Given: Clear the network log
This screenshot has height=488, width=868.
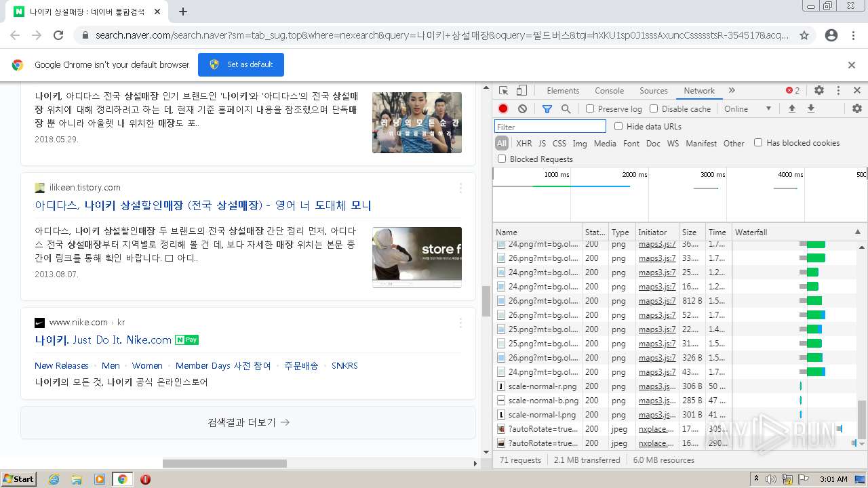Looking at the screenshot, I should click(x=522, y=108).
